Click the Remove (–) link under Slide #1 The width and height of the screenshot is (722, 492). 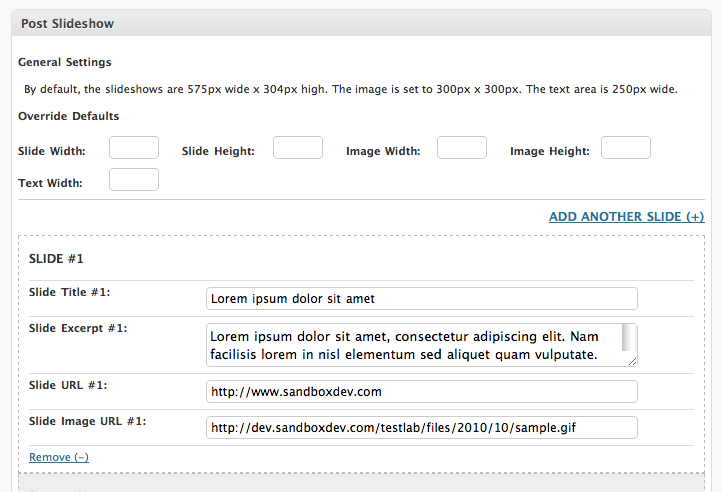(59, 457)
